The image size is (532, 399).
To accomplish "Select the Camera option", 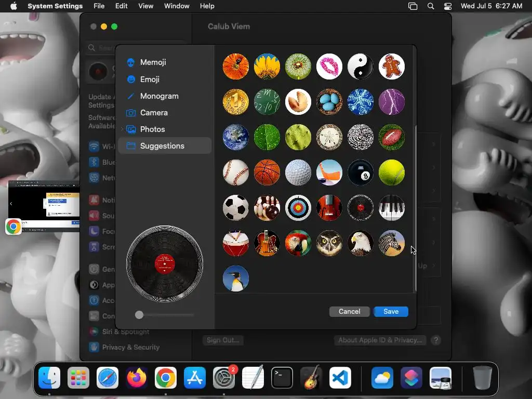I will coord(165,113).
